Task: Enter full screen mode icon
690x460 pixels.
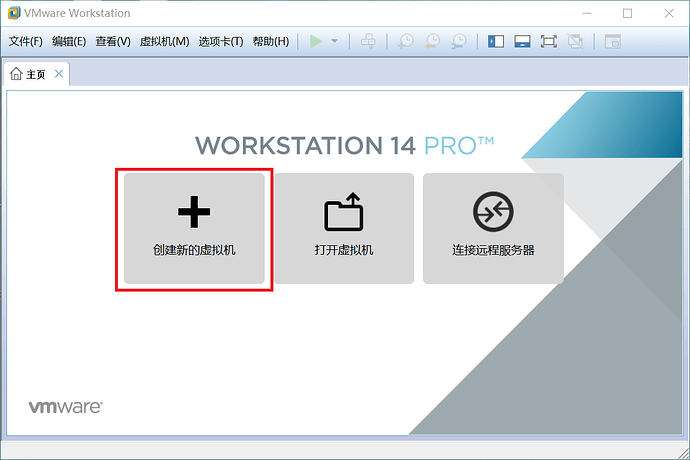Action: [x=549, y=41]
